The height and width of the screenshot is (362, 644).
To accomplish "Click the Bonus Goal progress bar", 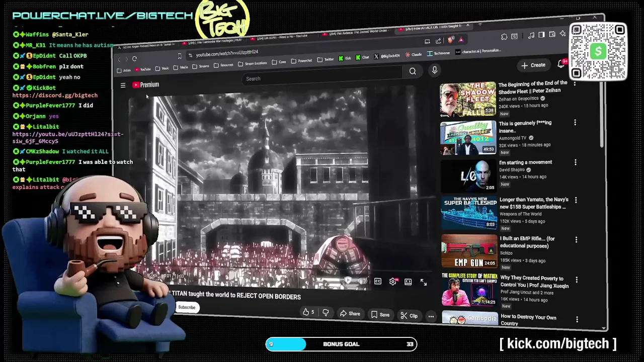I will (x=341, y=344).
